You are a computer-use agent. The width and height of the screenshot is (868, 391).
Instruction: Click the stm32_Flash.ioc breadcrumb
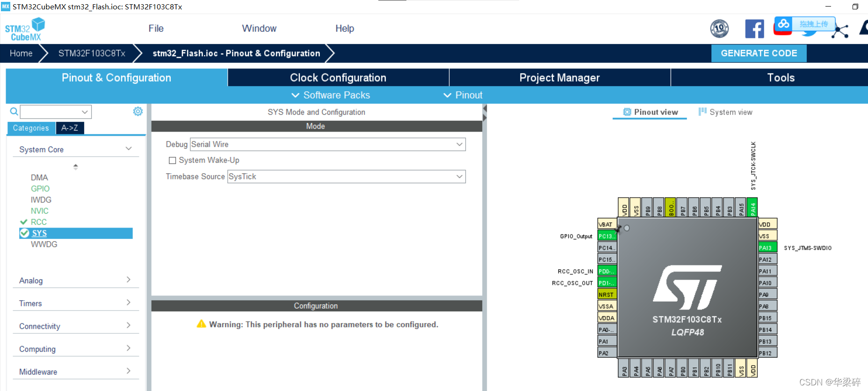pyautogui.click(x=236, y=53)
